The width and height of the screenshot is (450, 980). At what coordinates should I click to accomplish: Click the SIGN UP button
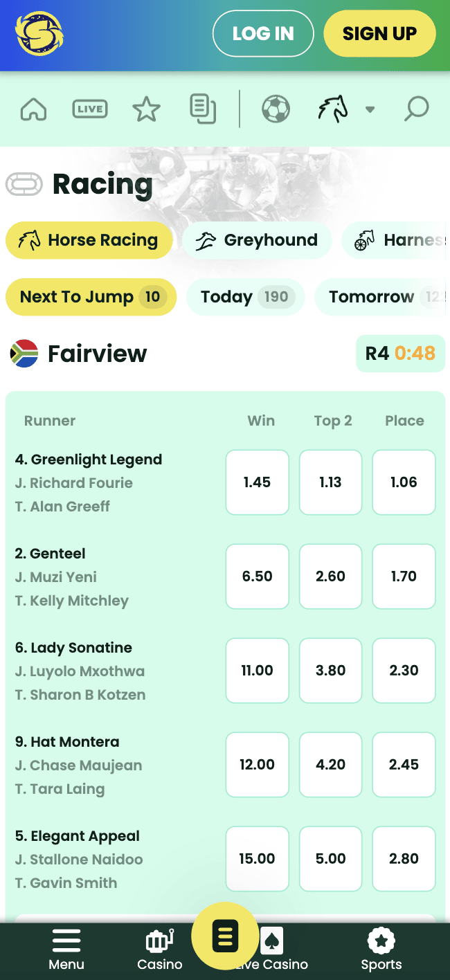click(379, 33)
